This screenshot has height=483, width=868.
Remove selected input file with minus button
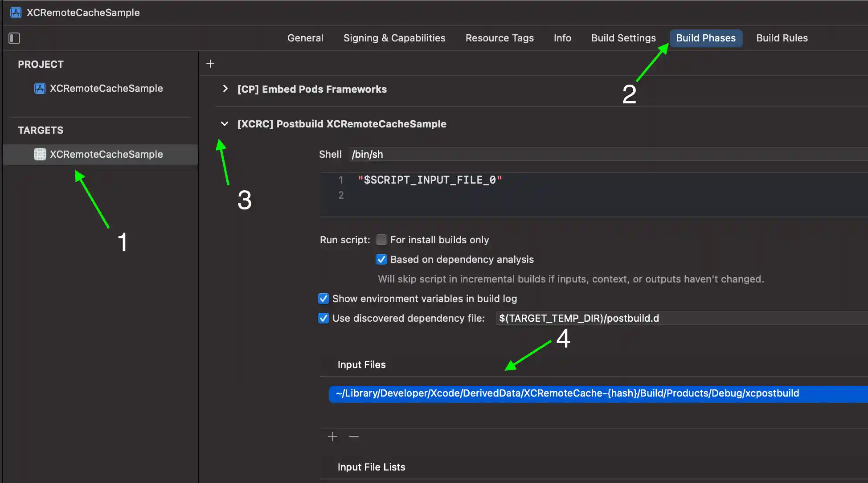[354, 437]
